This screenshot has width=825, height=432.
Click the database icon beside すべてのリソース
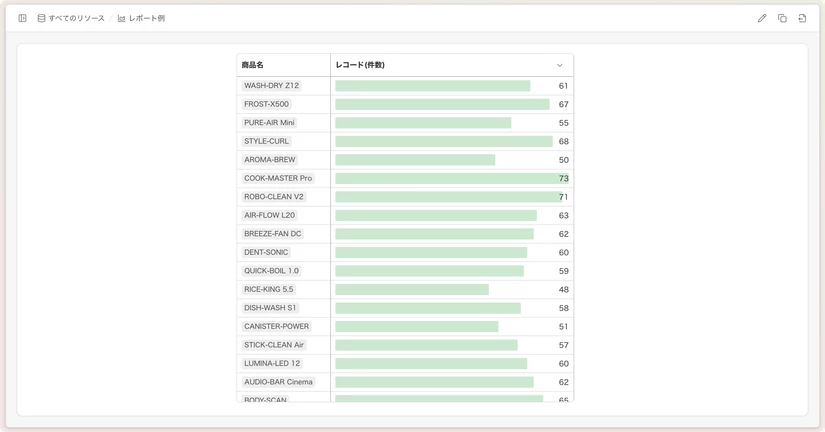(41, 18)
